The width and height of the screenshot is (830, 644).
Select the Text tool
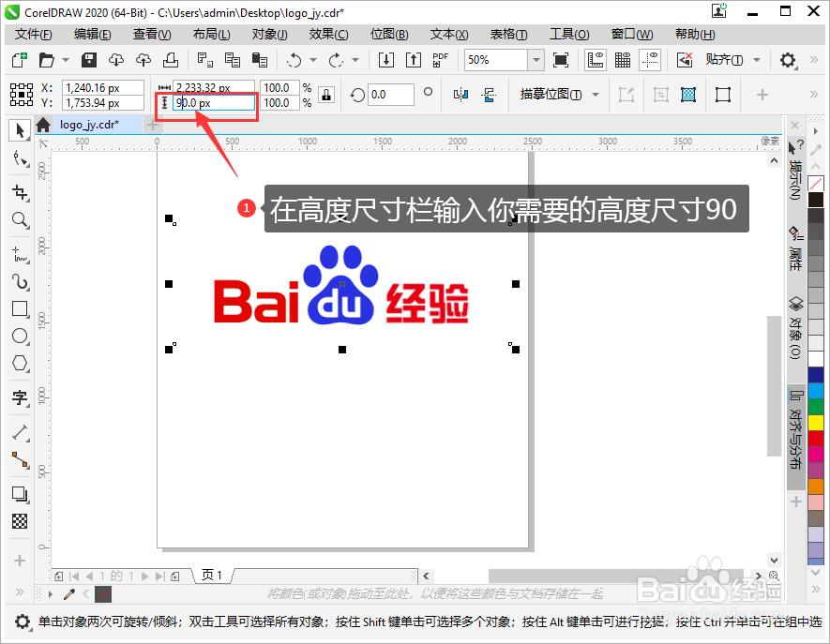20,397
